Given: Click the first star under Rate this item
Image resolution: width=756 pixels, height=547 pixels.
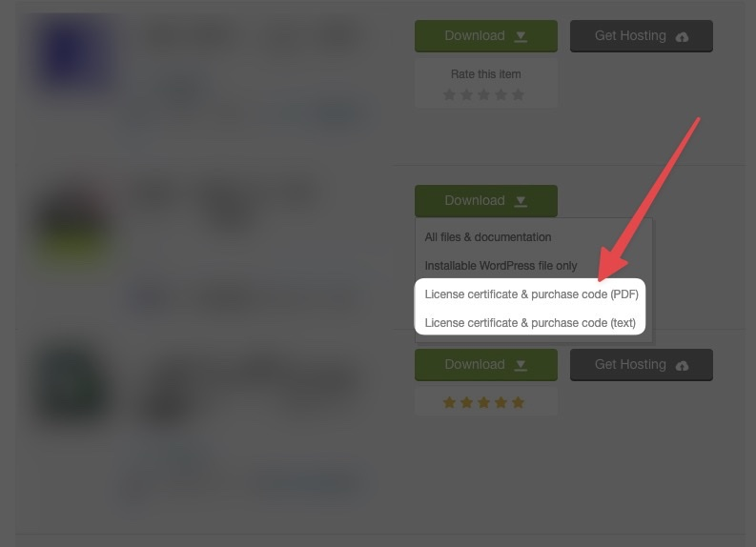Looking at the screenshot, I should pos(449,94).
